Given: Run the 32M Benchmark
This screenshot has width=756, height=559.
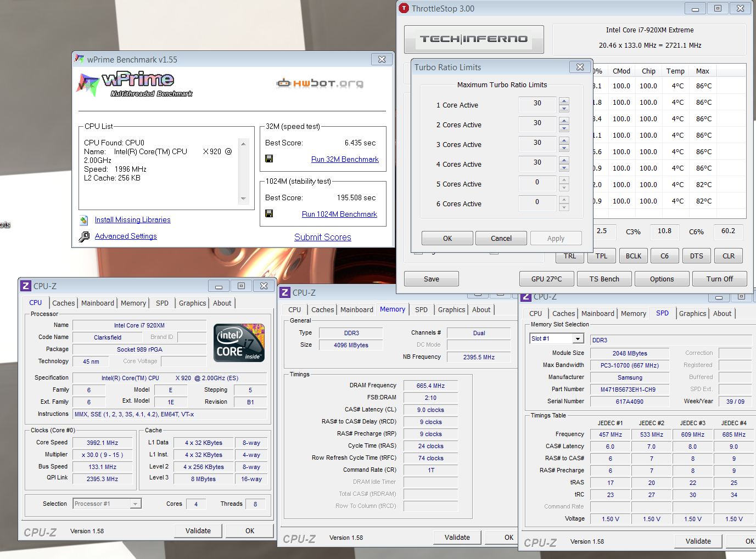Looking at the screenshot, I should (345, 159).
